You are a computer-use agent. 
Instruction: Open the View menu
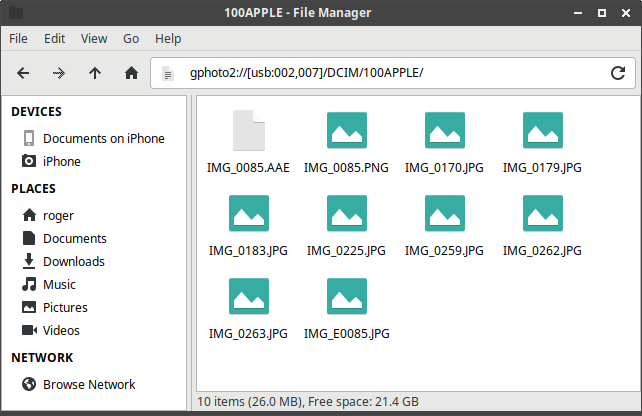(94, 38)
